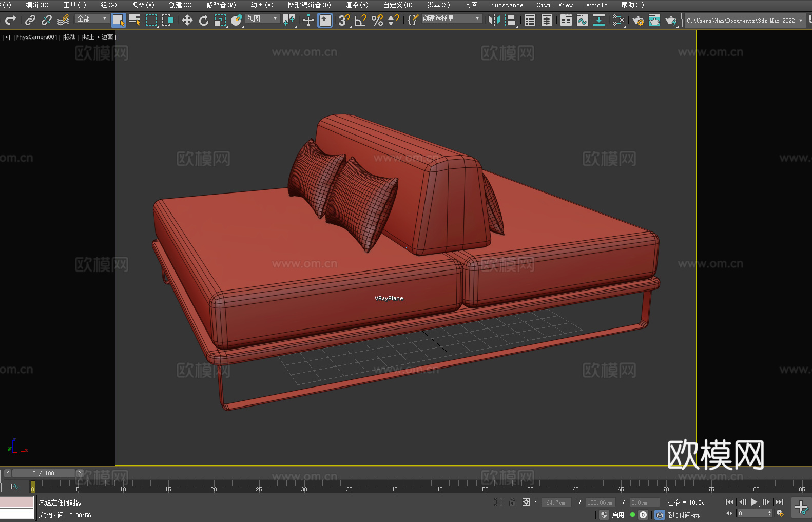812x522 pixels.
Task: Click the 添加时间标记 label
Action: point(684,515)
